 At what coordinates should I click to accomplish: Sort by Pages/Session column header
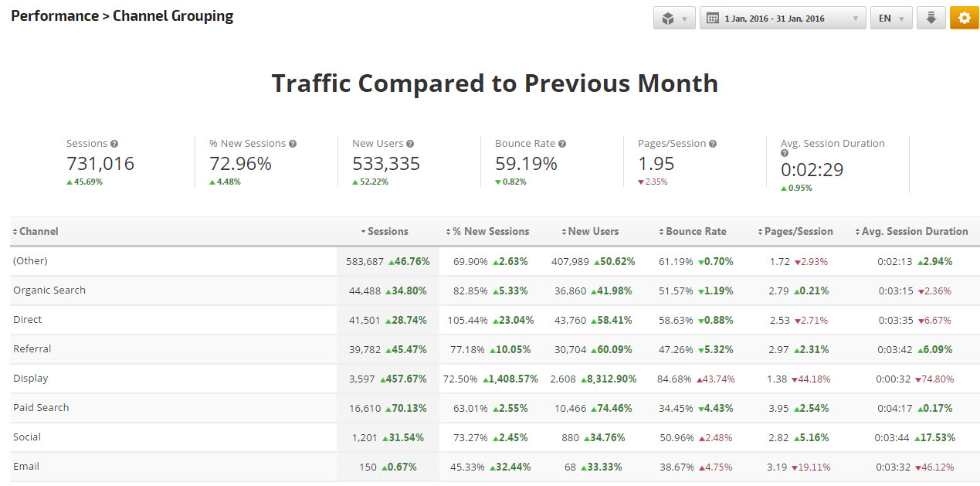click(x=798, y=231)
